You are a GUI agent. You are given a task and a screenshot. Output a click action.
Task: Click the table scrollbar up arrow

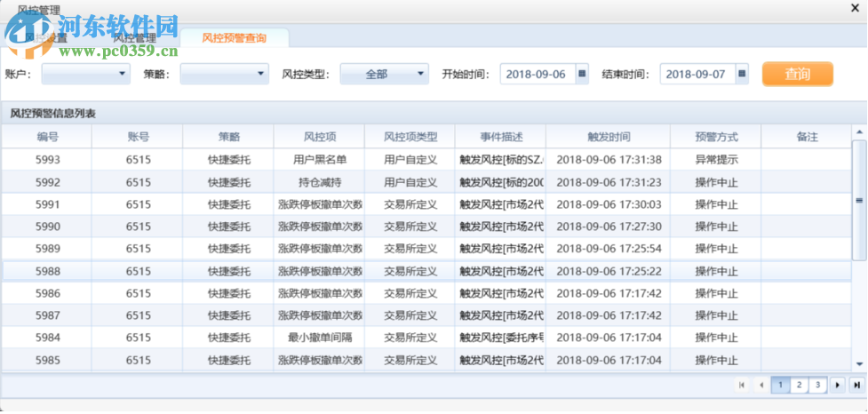(859, 131)
